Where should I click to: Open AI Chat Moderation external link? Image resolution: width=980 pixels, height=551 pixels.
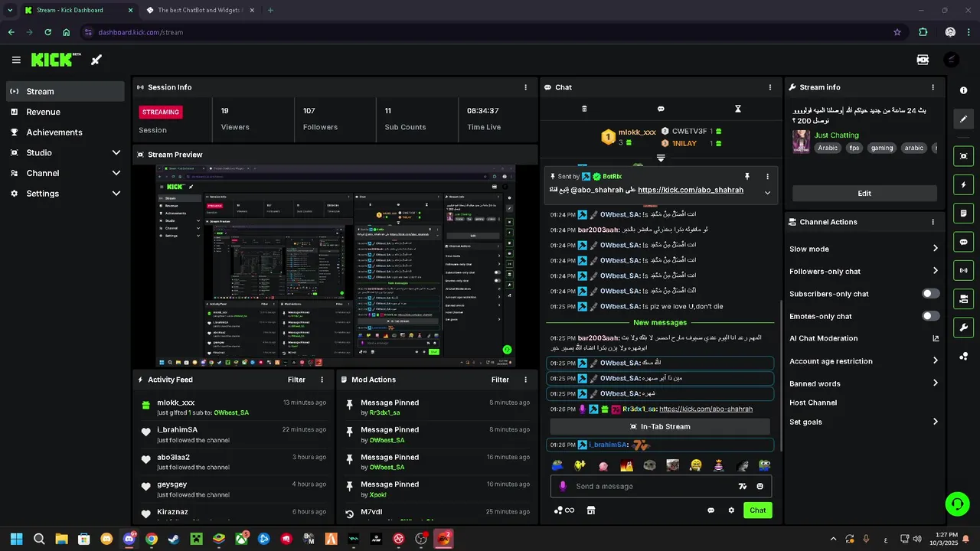click(x=935, y=338)
